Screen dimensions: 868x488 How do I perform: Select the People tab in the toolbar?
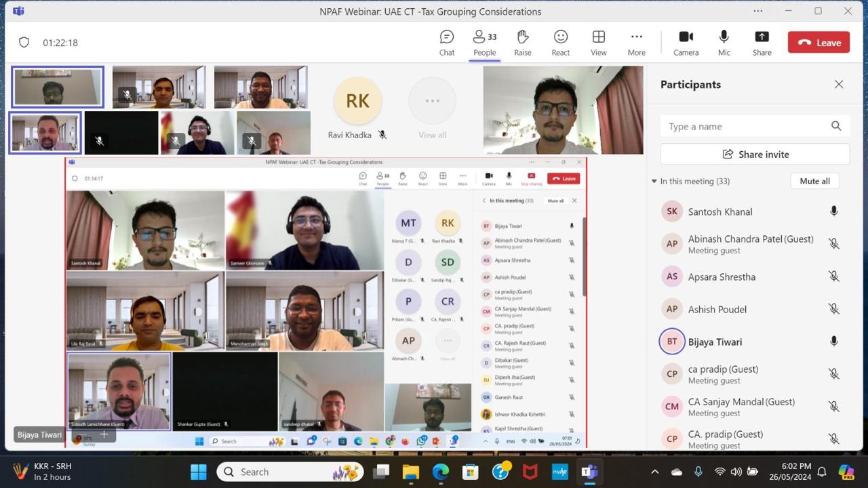[x=484, y=43]
